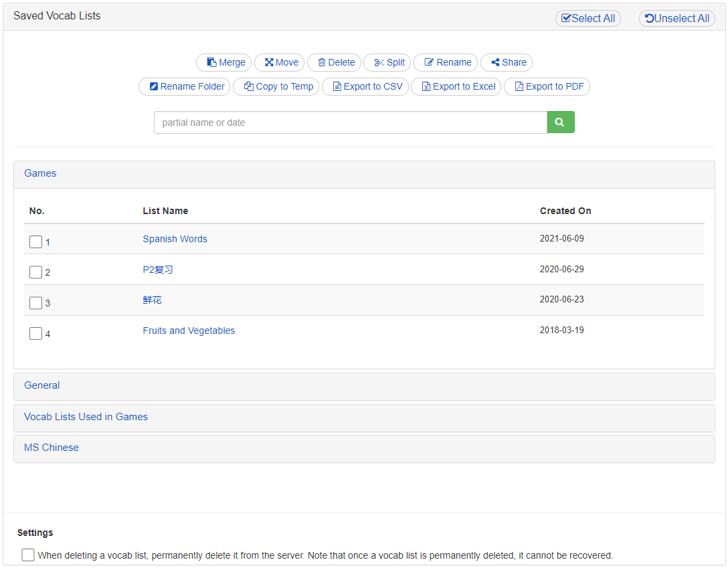
Task: Expand the General folder
Action: click(x=42, y=385)
